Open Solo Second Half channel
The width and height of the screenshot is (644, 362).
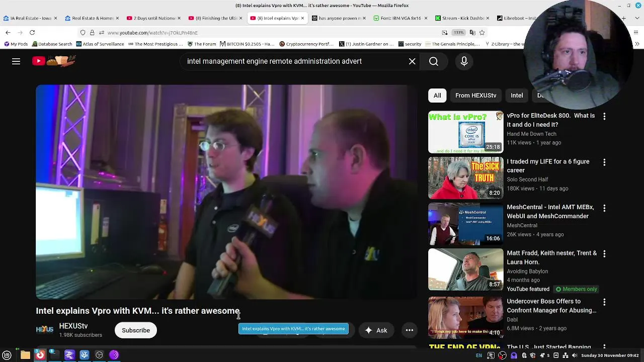point(527,179)
